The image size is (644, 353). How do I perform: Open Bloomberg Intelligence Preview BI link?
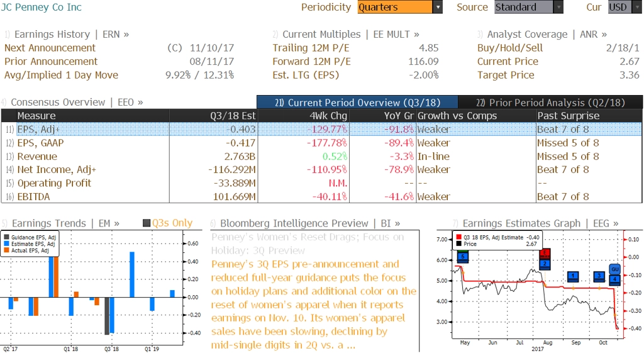pyautogui.click(x=310, y=223)
